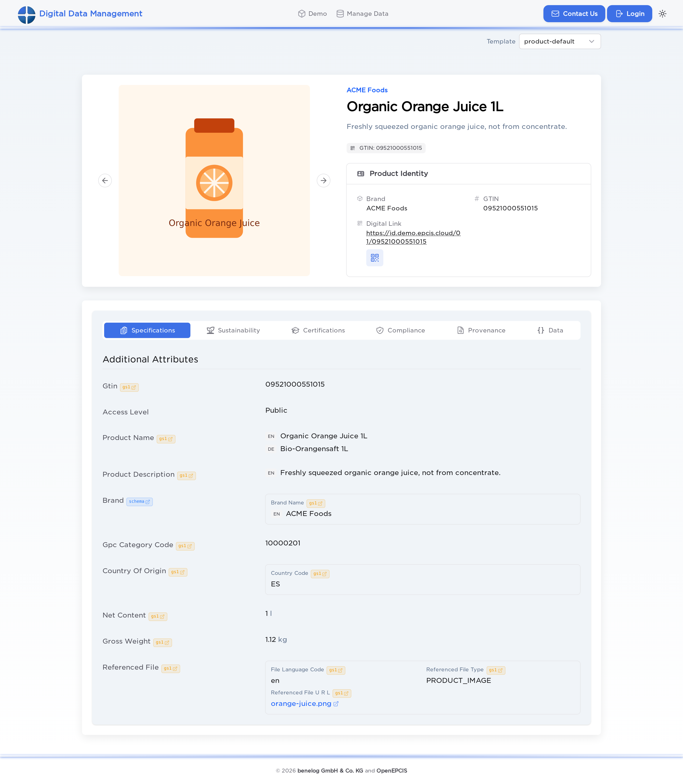Screen dimensions: 683x784
Task: Click the Net Content value 1 l
Action: tap(269, 614)
